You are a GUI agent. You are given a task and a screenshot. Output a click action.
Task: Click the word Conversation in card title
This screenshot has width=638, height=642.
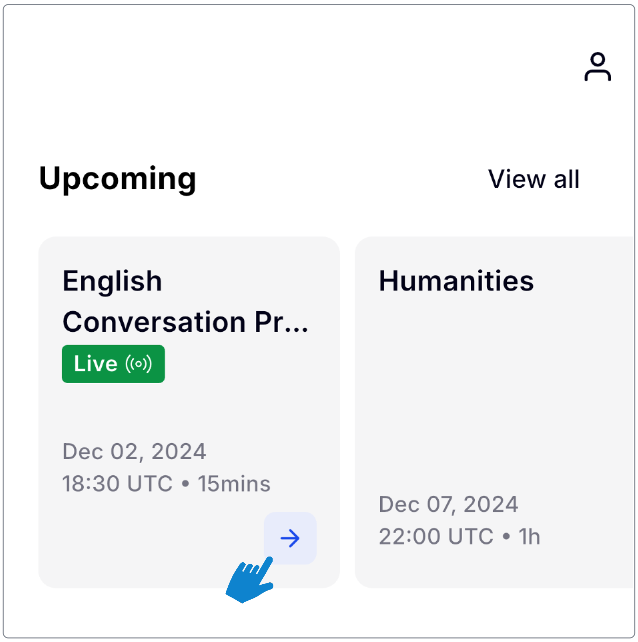click(154, 322)
